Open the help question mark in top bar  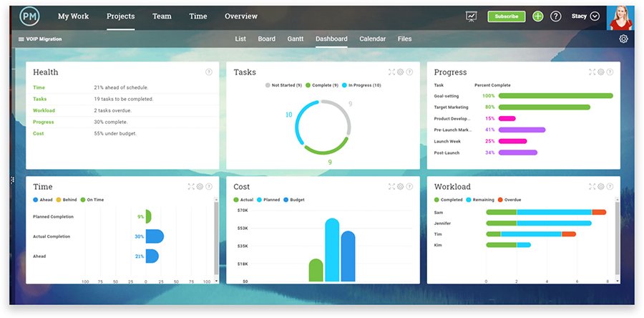coord(556,16)
